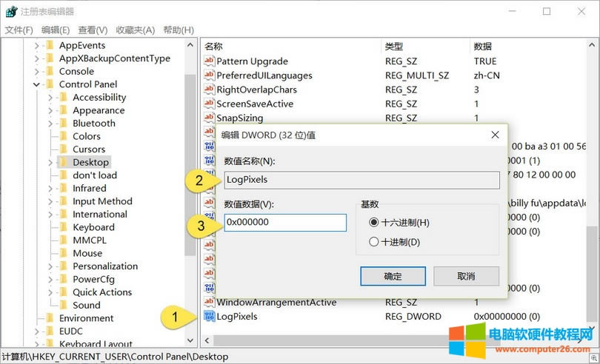Expand the Quick Actions tree node
Screen dimensions: 600x364
50,292
